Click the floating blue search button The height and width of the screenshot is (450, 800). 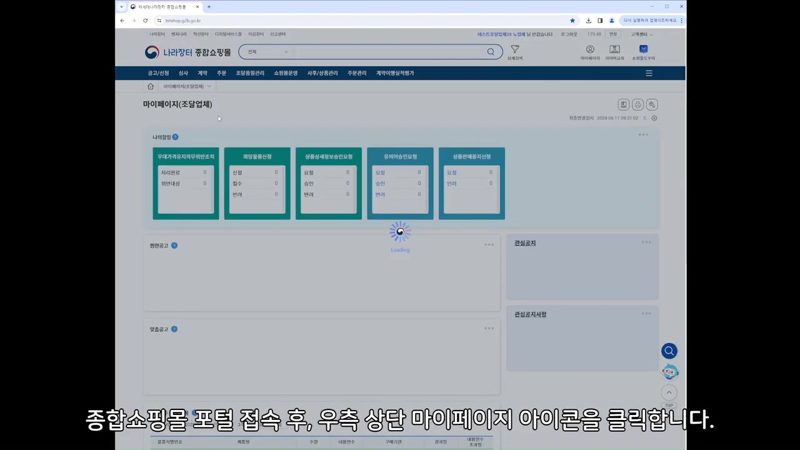669,351
